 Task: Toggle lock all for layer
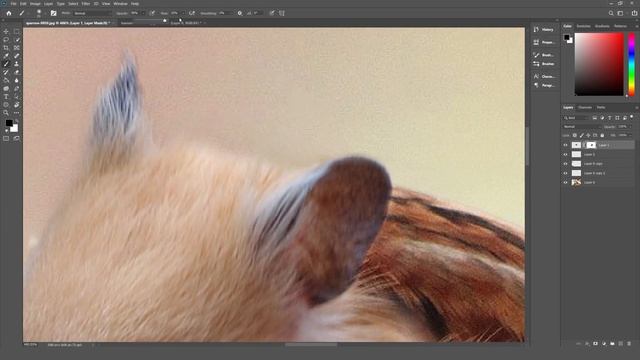point(602,135)
